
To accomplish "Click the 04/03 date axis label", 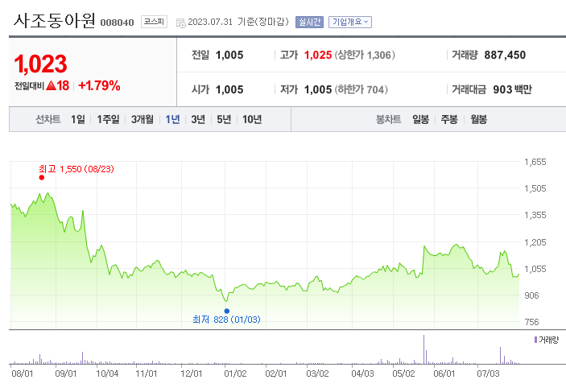I will tap(363, 373).
